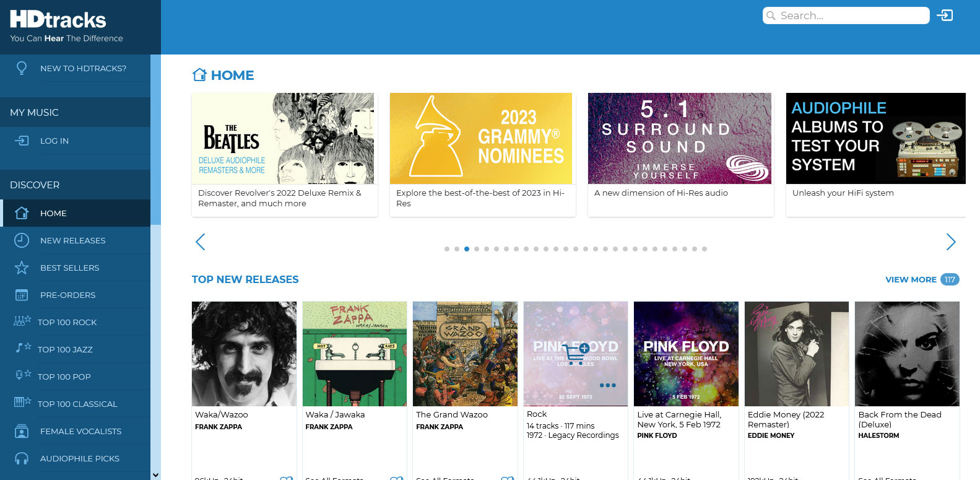Go to the previous carousel slide with the left chevron
Image resolution: width=980 pixels, height=480 pixels.
tap(200, 242)
